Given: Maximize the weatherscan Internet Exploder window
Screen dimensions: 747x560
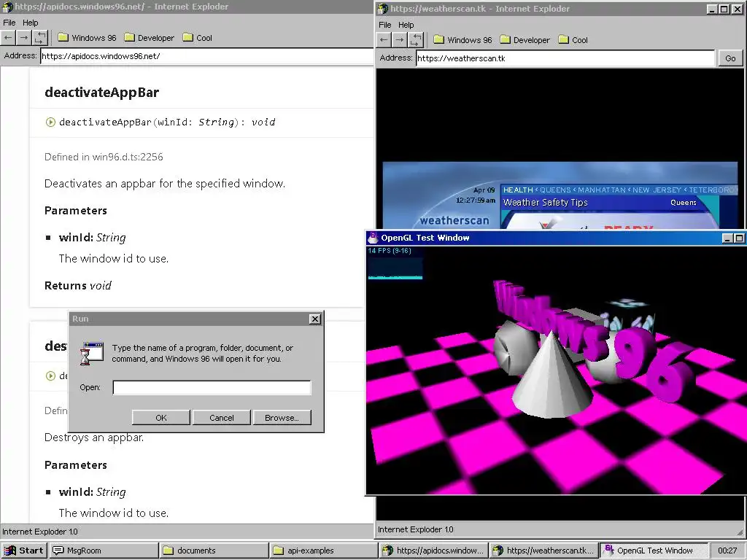Looking at the screenshot, I should point(724,9).
